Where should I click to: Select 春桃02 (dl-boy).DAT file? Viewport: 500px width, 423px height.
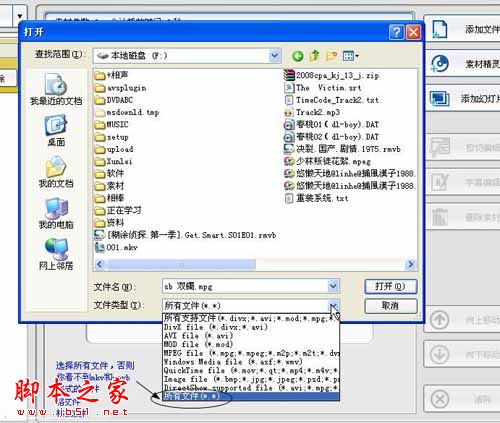tap(332, 137)
